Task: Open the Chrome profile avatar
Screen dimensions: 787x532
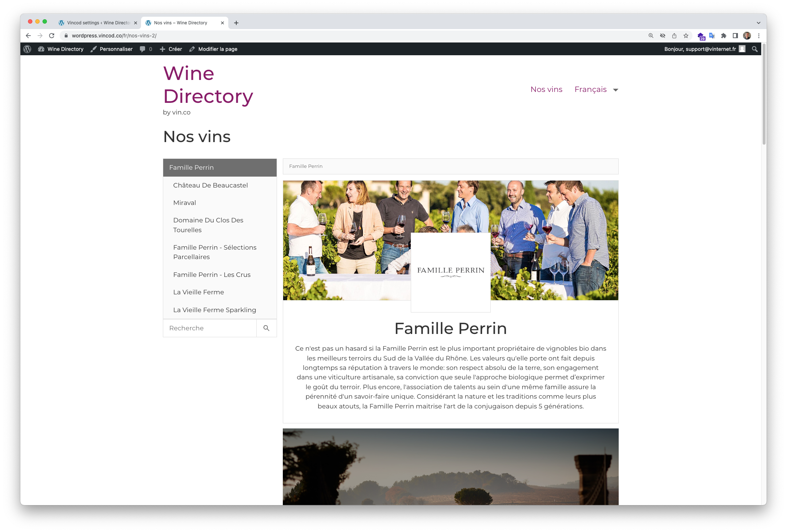Action: [747, 36]
